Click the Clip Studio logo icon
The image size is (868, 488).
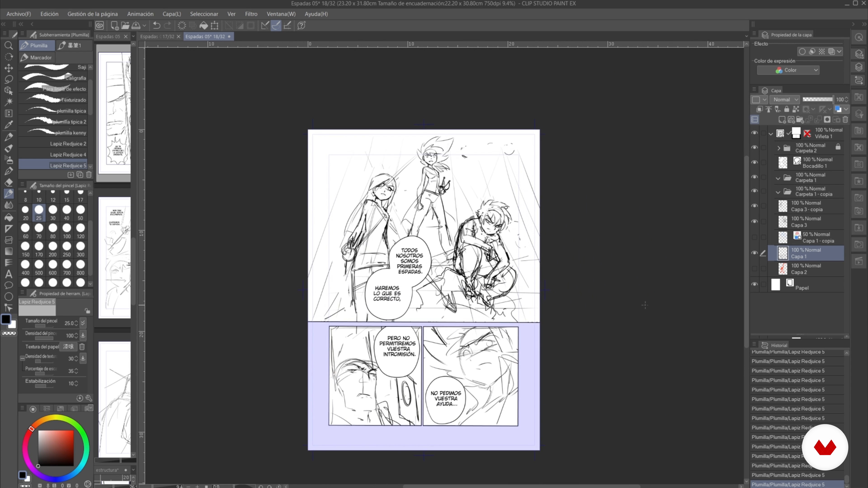(x=99, y=25)
